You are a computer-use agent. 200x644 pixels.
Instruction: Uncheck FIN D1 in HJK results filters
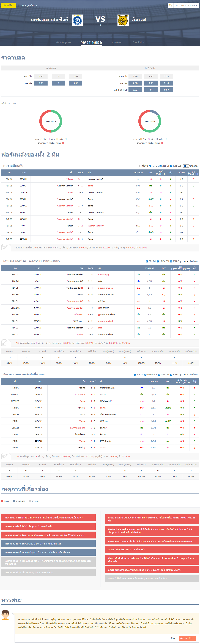click(x=147, y=262)
